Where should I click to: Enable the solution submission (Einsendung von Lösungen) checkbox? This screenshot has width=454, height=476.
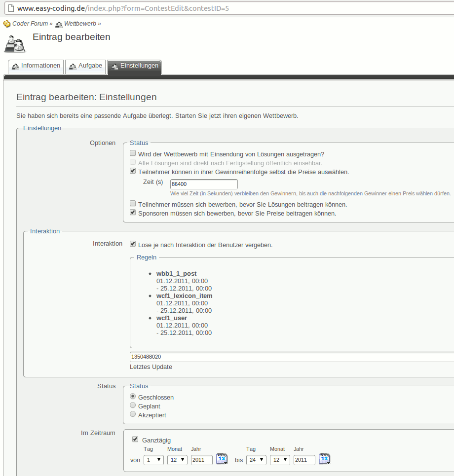[133, 153]
